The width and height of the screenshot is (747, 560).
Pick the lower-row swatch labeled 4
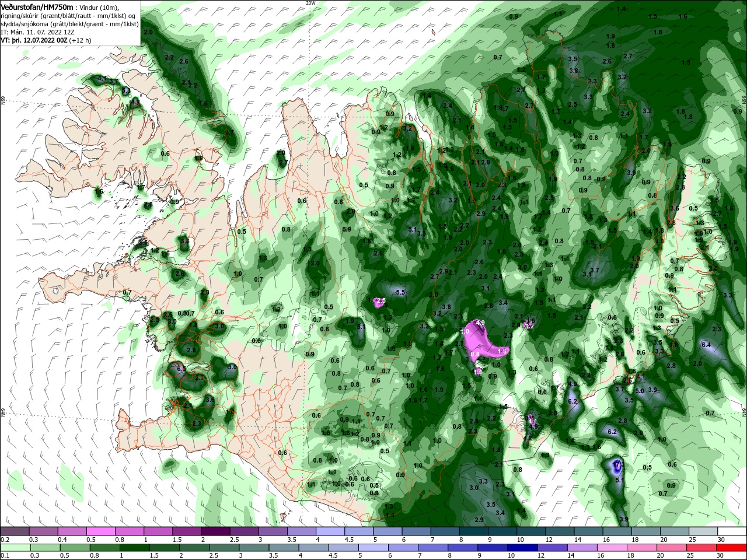[313, 548]
